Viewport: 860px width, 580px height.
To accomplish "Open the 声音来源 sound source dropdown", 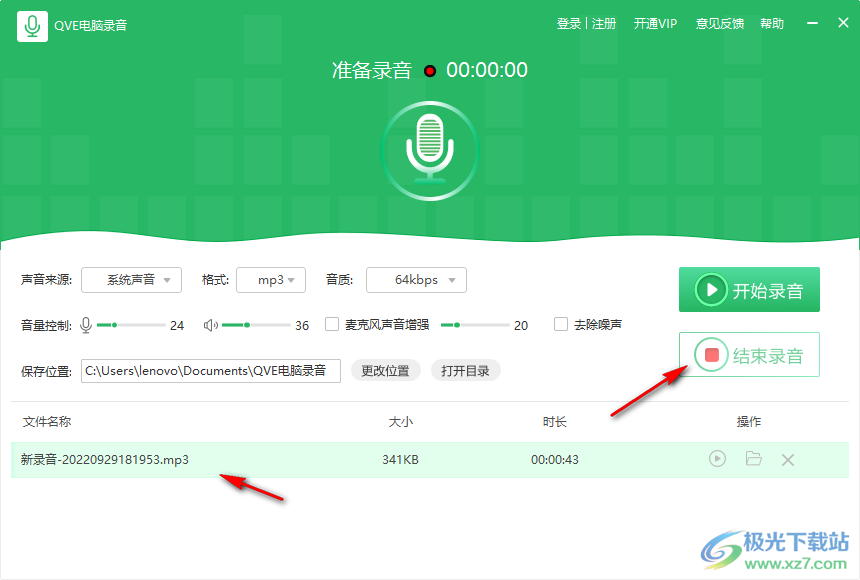I will tap(131, 280).
